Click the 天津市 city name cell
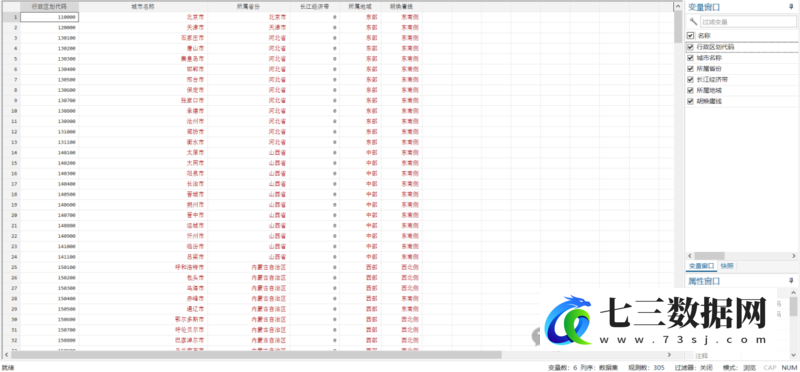 point(143,28)
